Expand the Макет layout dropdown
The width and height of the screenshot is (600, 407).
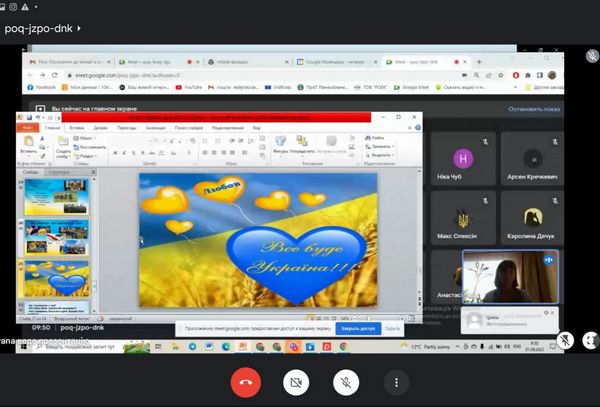(85, 138)
